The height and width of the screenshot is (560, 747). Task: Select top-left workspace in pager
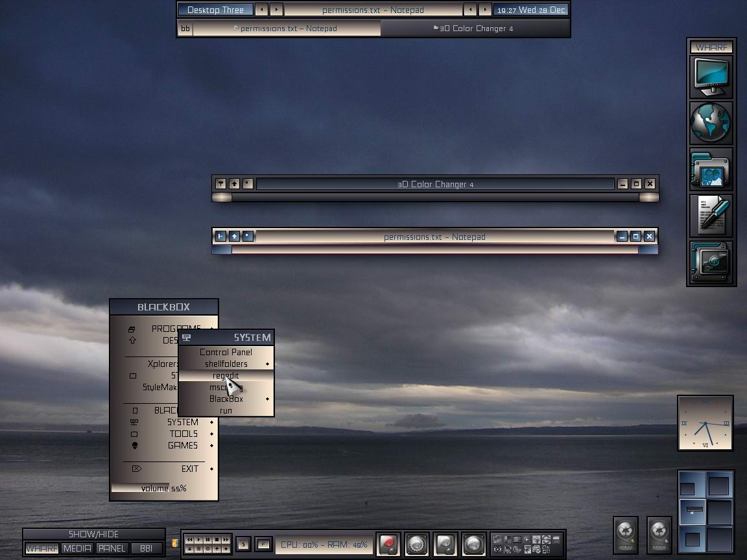692,485
